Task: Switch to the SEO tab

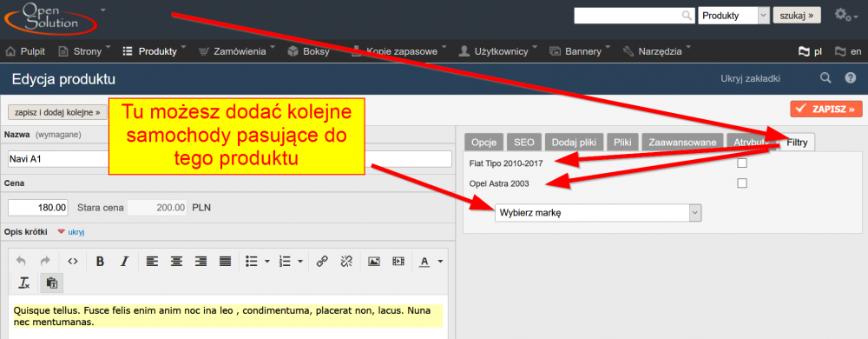Action: [x=523, y=143]
